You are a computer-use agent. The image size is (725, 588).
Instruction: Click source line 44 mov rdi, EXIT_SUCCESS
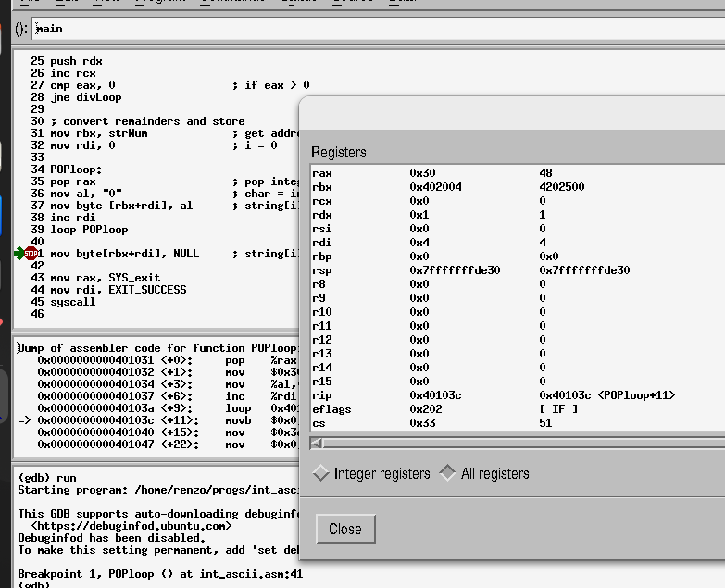tap(108, 290)
